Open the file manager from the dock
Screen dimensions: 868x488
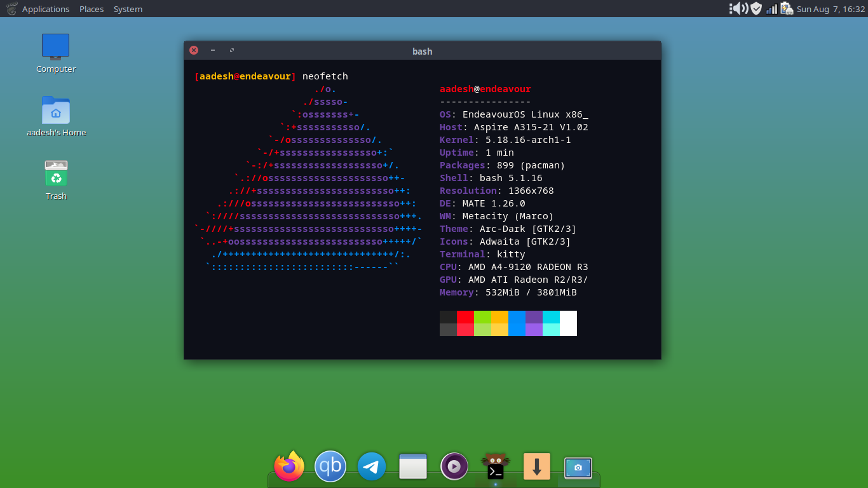tap(413, 466)
